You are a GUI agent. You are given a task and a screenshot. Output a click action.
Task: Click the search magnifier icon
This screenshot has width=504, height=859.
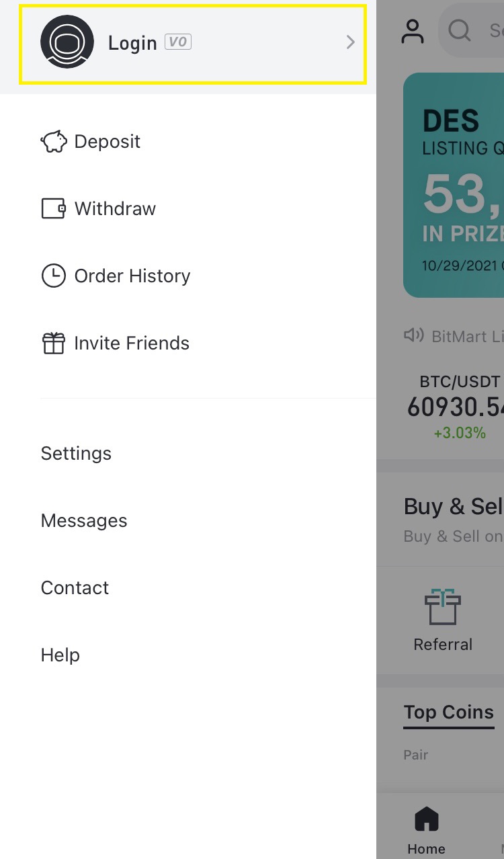coord(460,30)
